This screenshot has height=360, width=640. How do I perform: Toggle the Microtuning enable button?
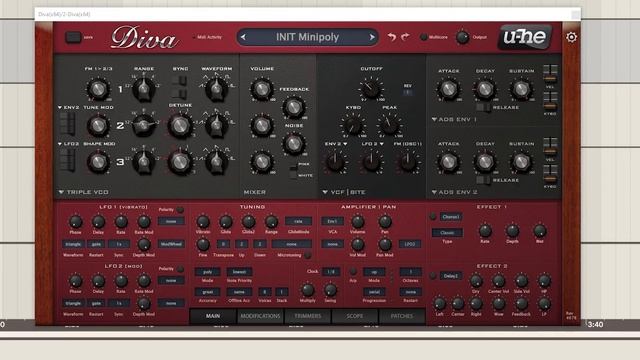click(308, 255)
